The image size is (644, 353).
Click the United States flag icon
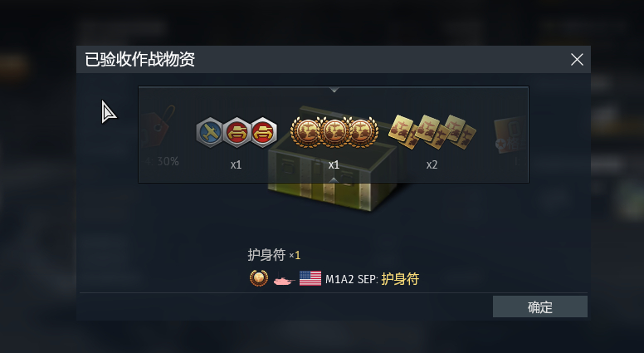pyautogui.click(x=310, y=278)
